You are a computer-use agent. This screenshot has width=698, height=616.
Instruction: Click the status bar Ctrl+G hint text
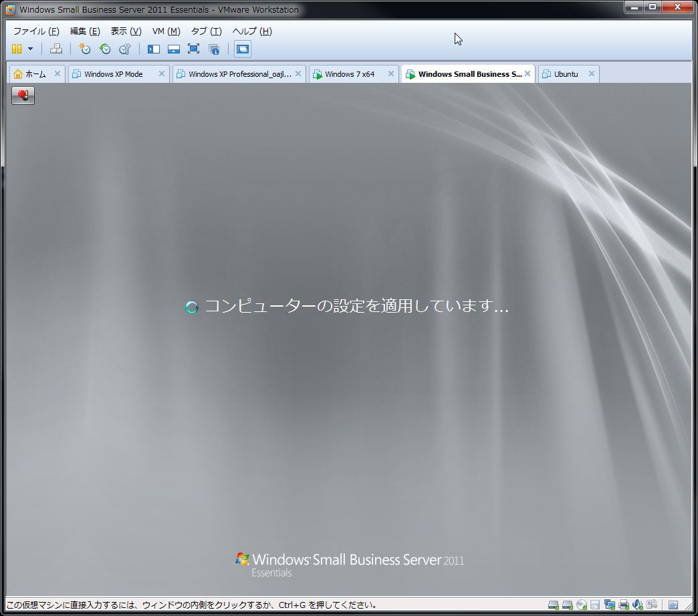click(191, 605)
